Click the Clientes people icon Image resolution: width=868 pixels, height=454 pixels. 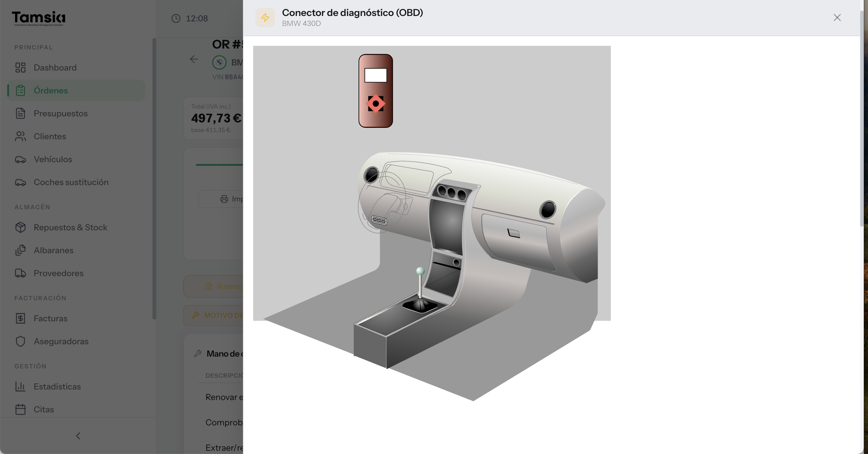[x=20, y=137]
